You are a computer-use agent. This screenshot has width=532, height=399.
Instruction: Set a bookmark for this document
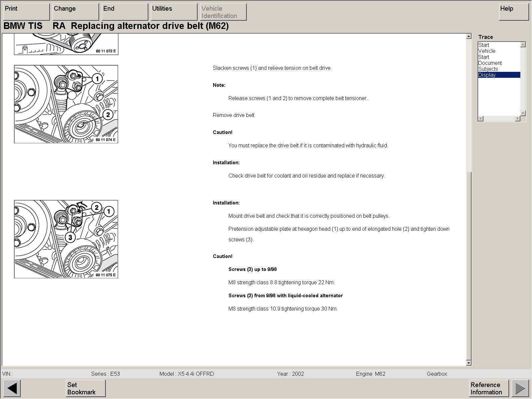85,388
